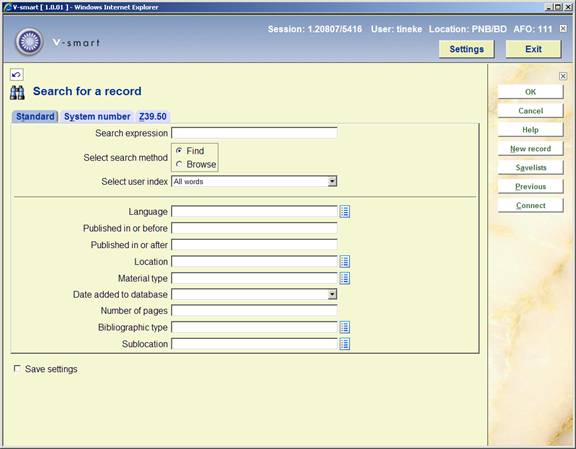Click the back arrow icon above title
The width and height of the screenshot is (576, 449).
pyautogui.click(x=17, y=75)
